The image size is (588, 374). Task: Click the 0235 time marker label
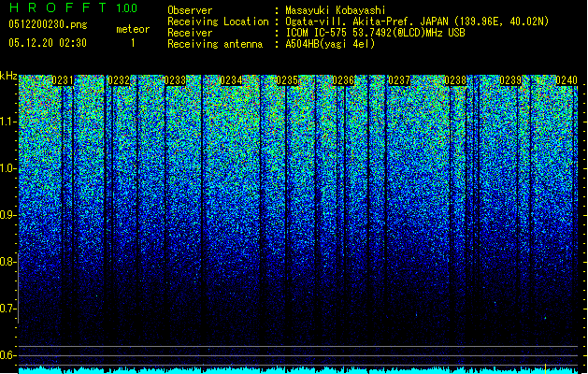(287, 80)
